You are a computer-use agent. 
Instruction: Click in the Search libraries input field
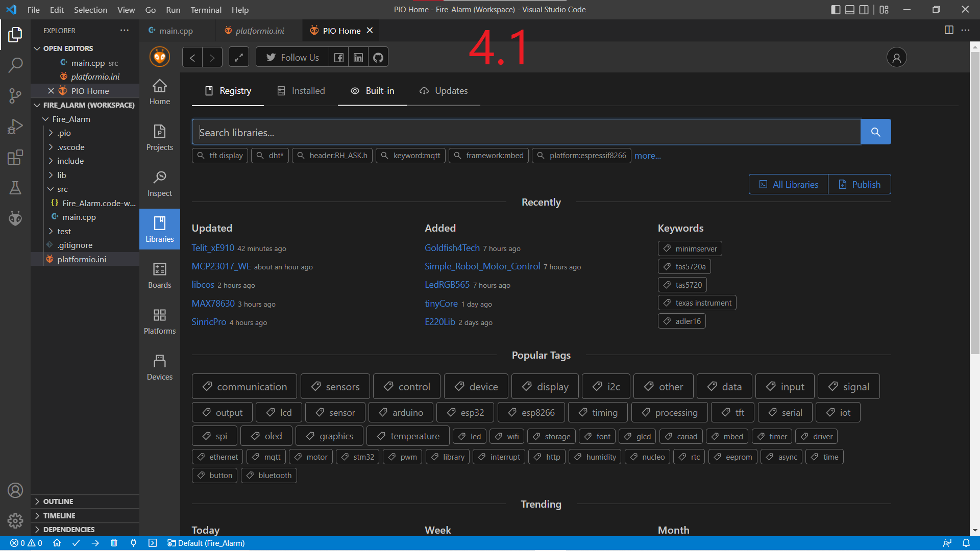point(526,133)
